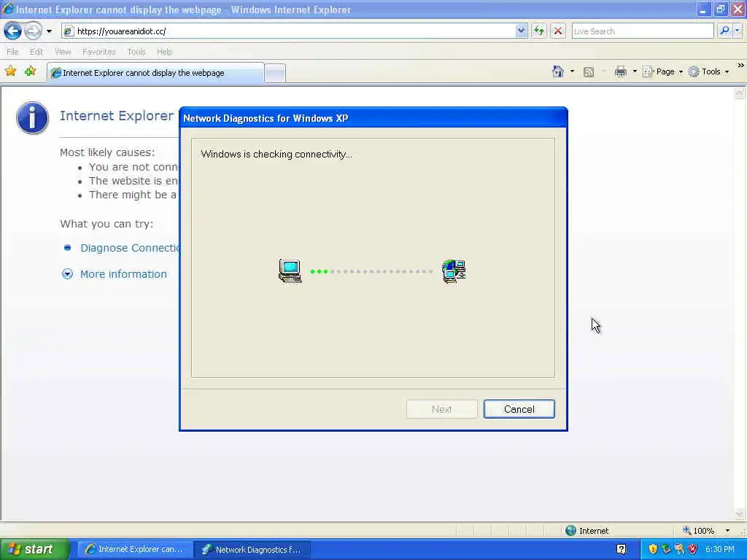Open the File menu
Image resolution: width=747 pixels, height=560 pixels.
(12, 52)
